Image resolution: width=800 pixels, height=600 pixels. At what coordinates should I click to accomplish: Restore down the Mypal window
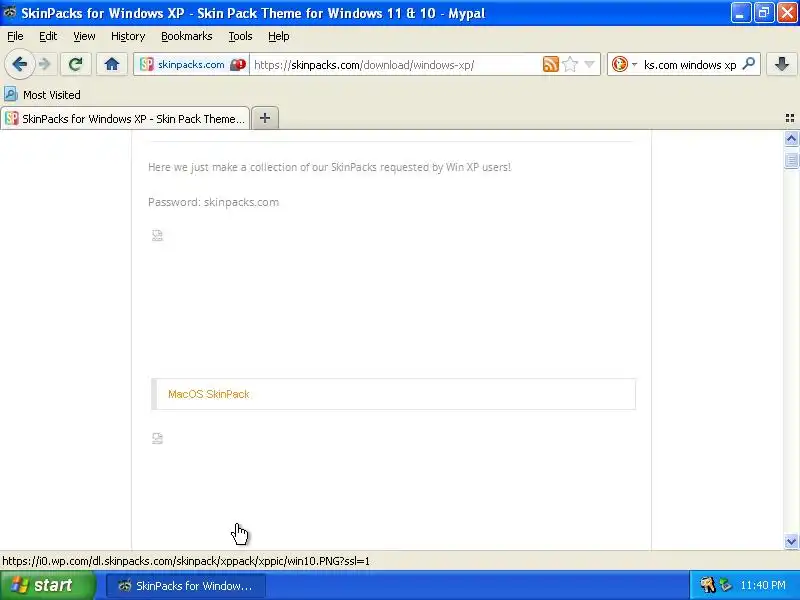[764, 13]
